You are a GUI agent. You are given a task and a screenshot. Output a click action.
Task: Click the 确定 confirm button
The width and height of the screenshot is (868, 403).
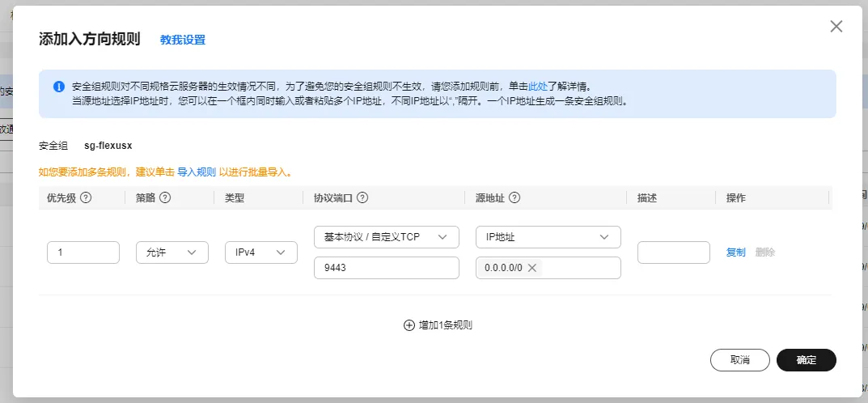(x=806, y=360)
